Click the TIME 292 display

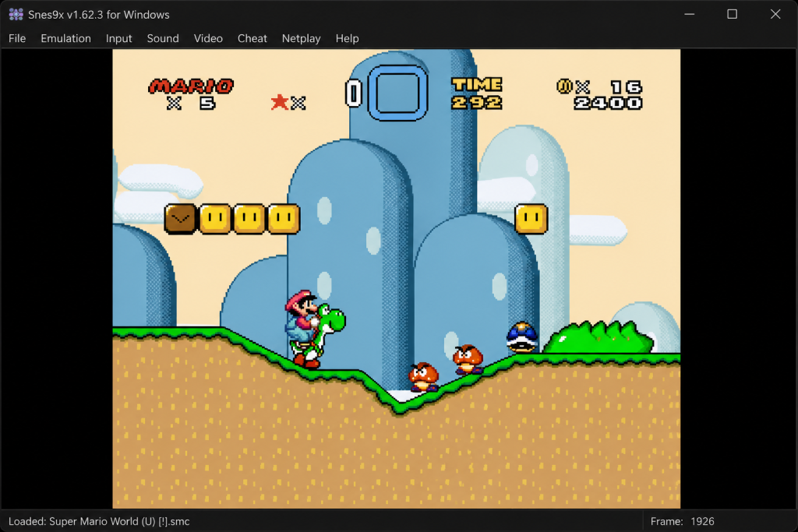[477, 93]
